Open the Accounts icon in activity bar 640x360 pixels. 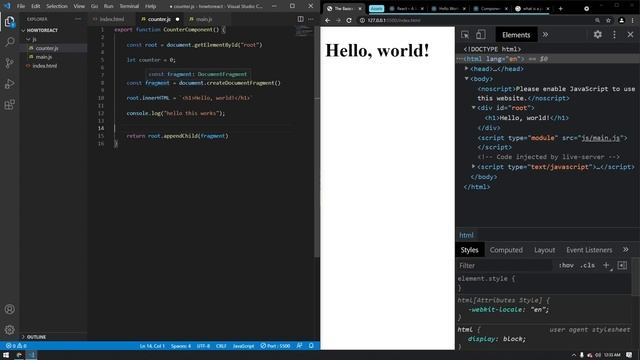click(9, 309)
